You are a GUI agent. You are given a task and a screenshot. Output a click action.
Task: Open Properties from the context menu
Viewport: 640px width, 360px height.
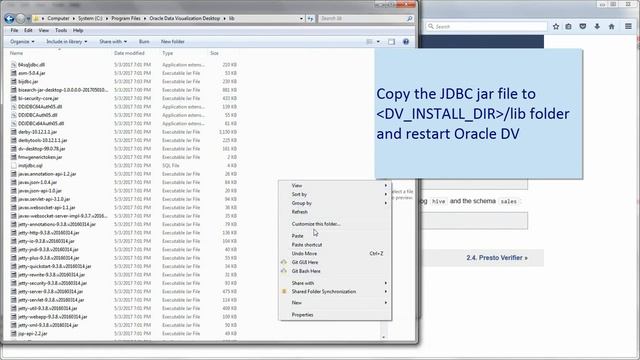334,315
